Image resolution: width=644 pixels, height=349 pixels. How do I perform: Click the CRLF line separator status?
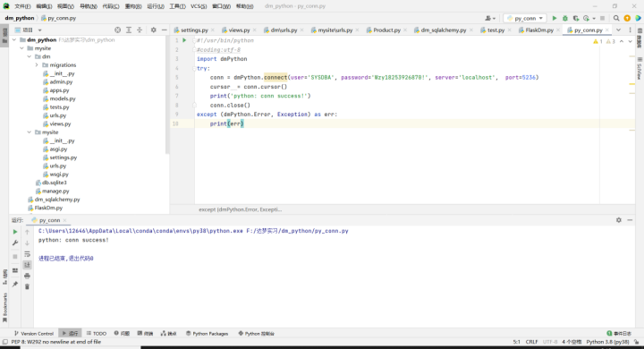(x=531, y=342)
